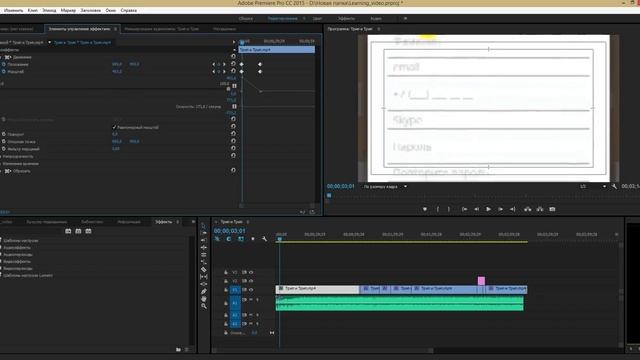Target the A1 audio track
This screenshot has height=360, width=640.
[x=235, y=303]
